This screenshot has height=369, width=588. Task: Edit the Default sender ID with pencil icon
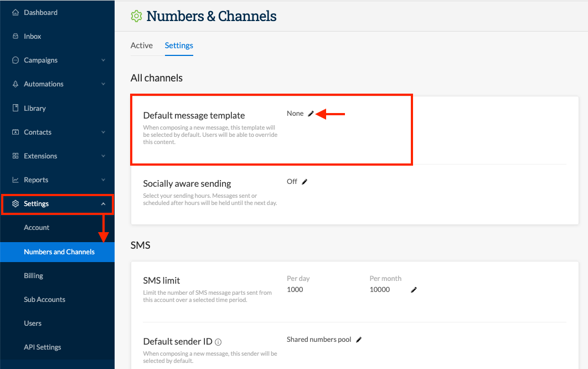pyautogui.click(x=358, y=340)
